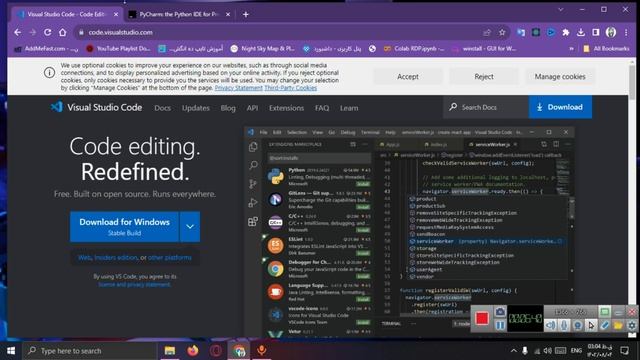Open a new Chrome tab
The width and height of the screenshot is (640, 360).
(x=246, y=14)
